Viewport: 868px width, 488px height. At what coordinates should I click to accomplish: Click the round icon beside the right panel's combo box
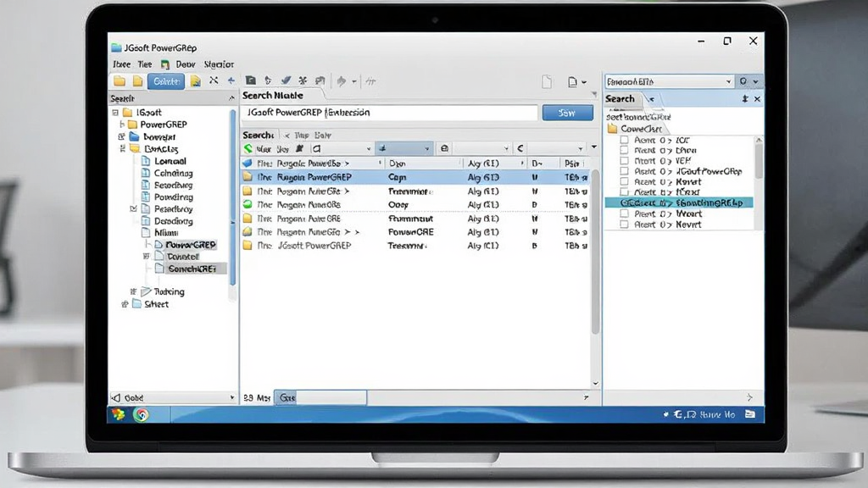[x=743, y=81]
